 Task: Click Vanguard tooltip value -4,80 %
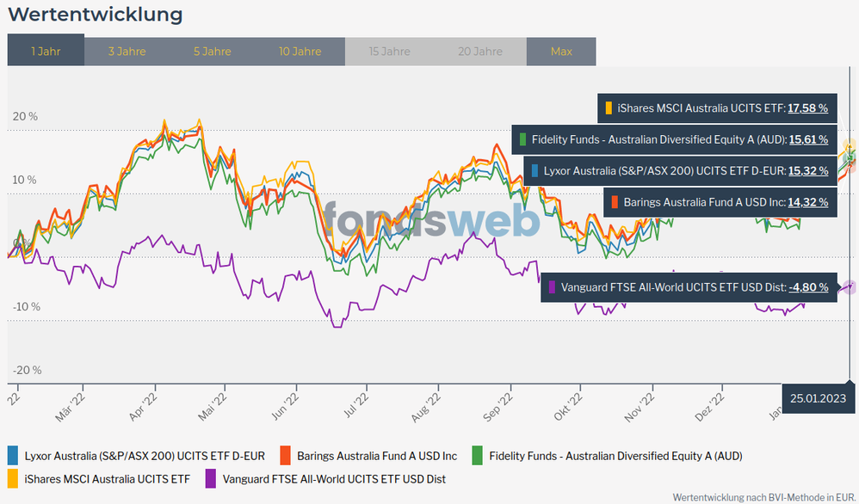(x=807, y=287)
